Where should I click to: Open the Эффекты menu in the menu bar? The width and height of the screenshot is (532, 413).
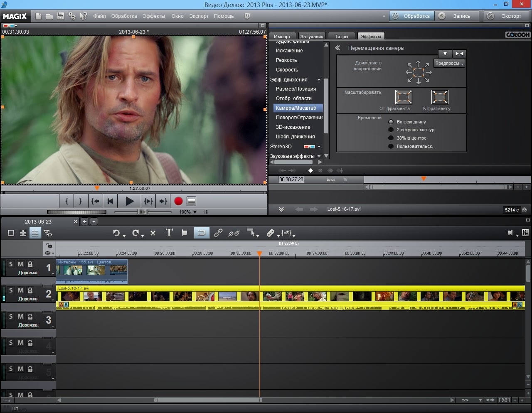154,16
